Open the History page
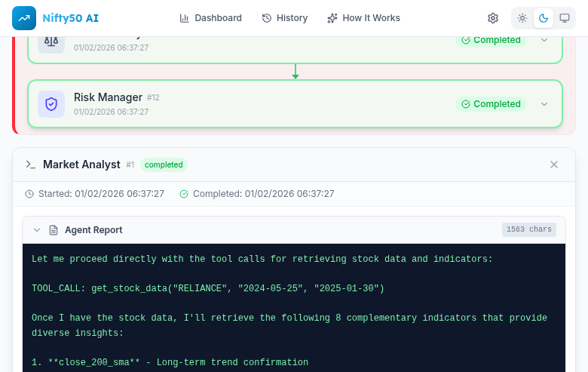 coord(285,18)
